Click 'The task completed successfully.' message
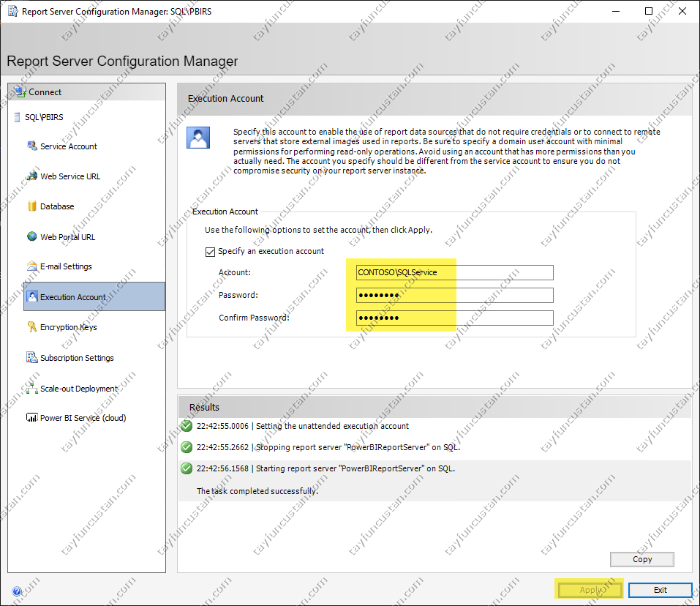Screen dimensions: 700x606 [x=257, y=491]
